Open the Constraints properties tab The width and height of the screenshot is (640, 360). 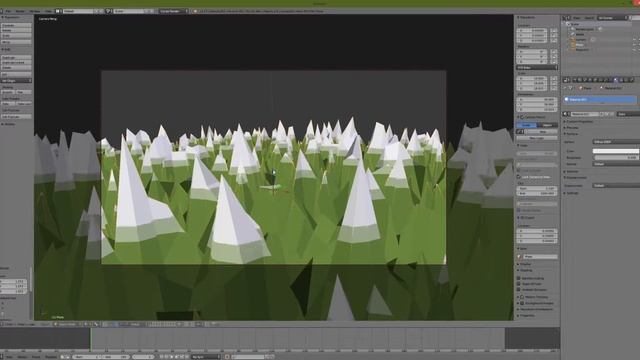pos(601,80)
